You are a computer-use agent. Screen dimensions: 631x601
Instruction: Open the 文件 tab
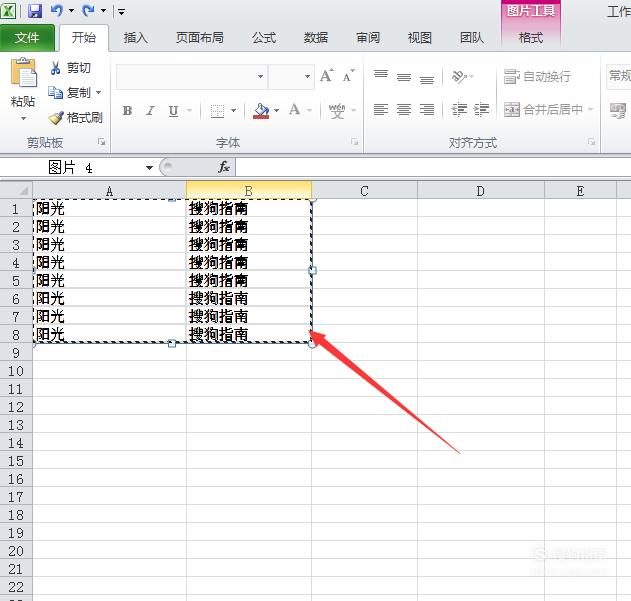pos(27,38)
